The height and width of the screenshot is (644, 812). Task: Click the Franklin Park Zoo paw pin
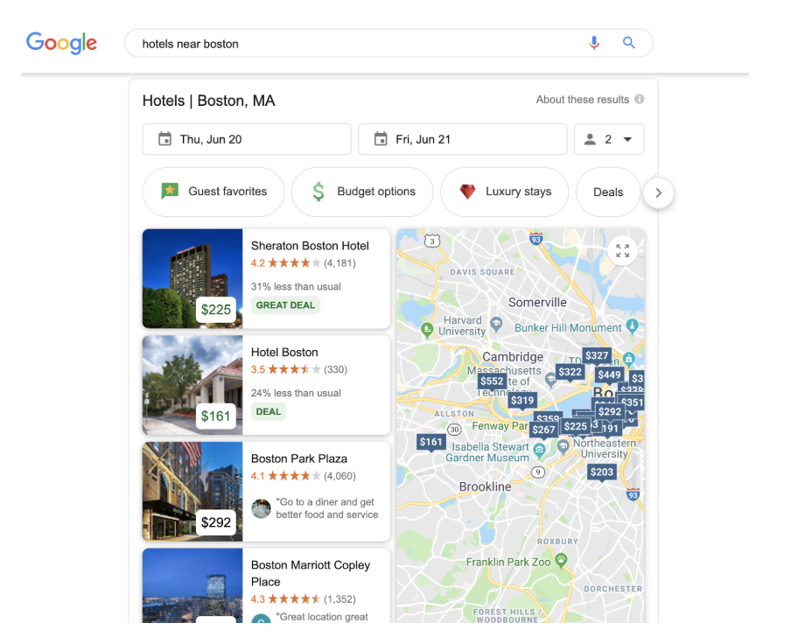click(562, 560)
